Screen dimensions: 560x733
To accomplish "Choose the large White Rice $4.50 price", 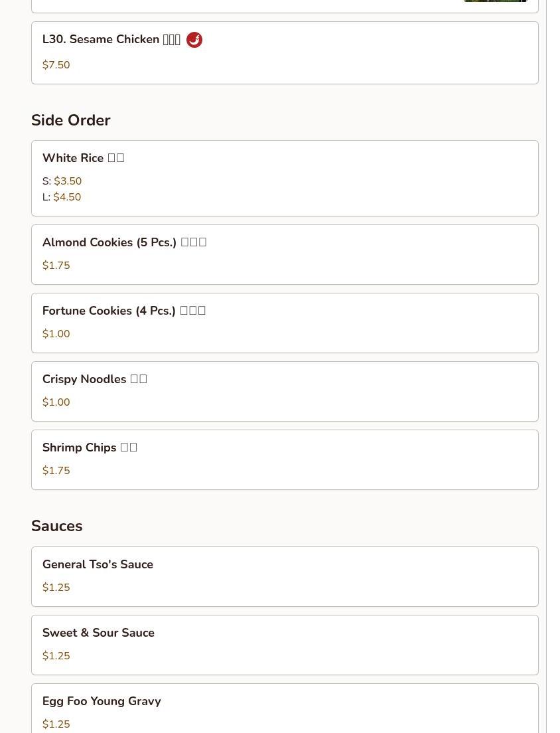I will point(66,197).
